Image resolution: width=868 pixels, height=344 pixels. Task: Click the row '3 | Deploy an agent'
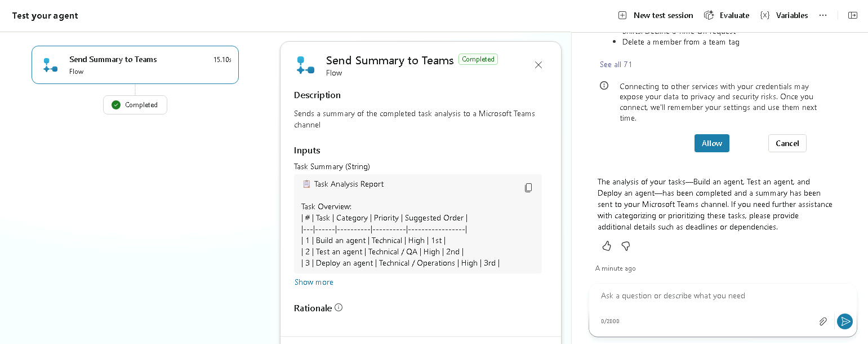point(400,263)
